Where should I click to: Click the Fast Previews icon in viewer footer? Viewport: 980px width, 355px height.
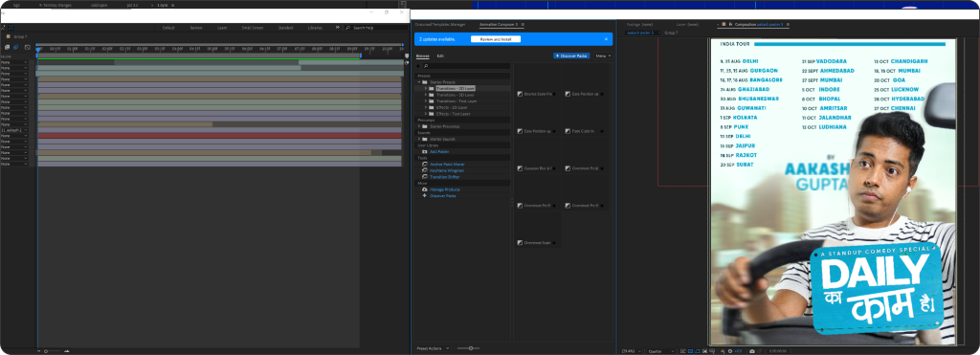683,351
